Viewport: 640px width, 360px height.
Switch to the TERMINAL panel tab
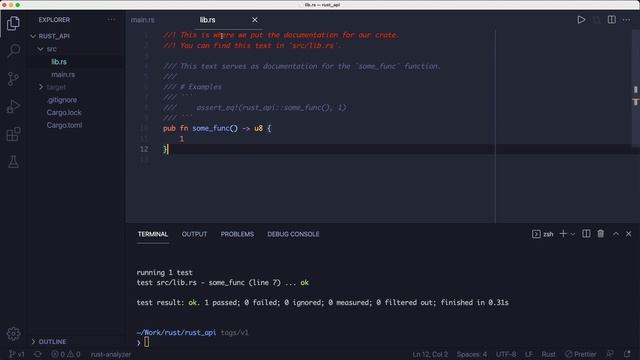coord(153,234)
